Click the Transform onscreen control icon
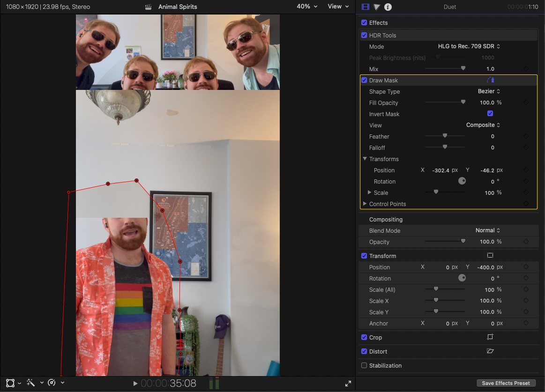 click(490, 255)
